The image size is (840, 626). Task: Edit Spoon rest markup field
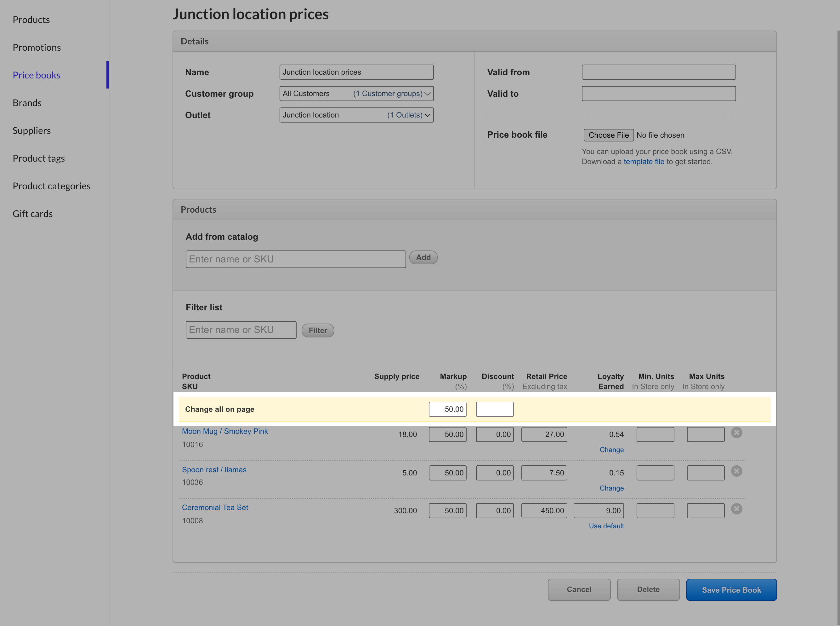[447, 473]
